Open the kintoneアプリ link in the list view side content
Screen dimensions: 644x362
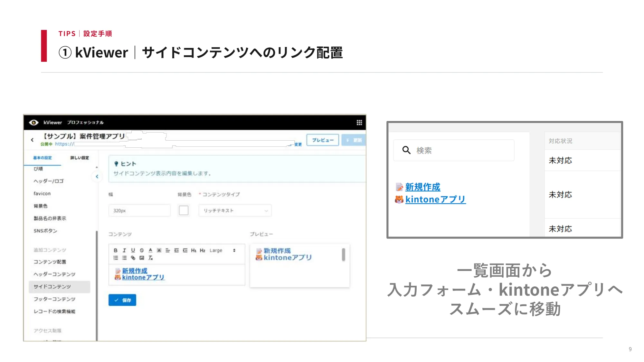pyautogui.click(x=435, y=200)
